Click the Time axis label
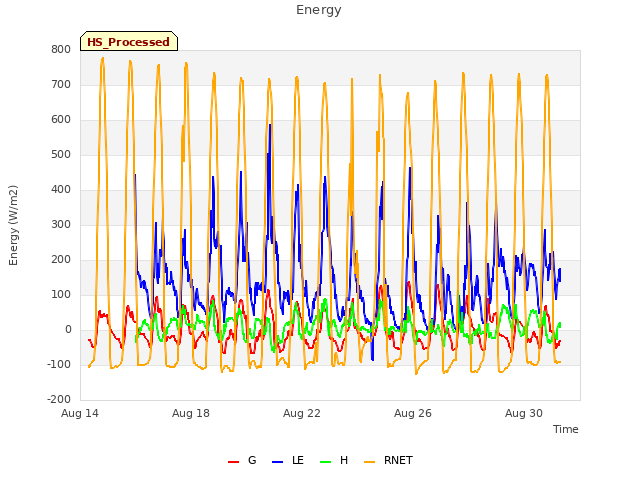 pyautogui.click(x=566, y=429)
